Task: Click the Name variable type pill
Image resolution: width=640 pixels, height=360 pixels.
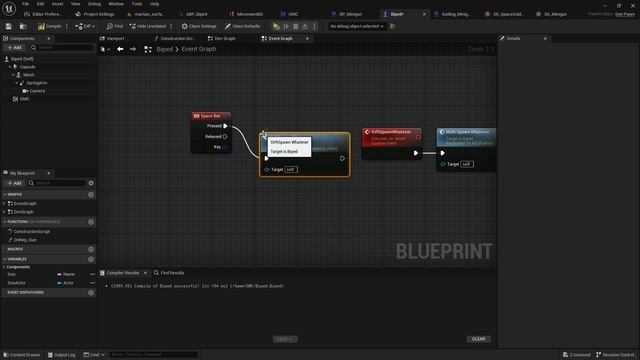Action: (66, 274)
